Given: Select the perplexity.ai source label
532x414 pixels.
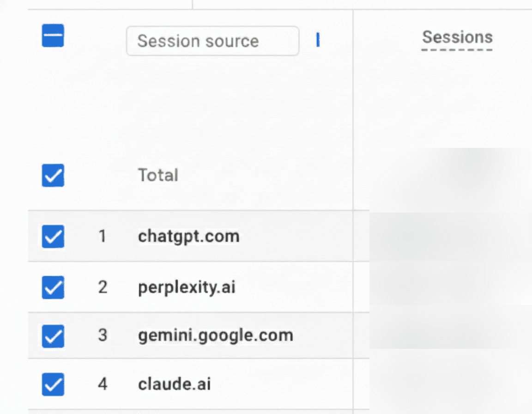Looking at the screenshot, I should (x=186, y=287).
